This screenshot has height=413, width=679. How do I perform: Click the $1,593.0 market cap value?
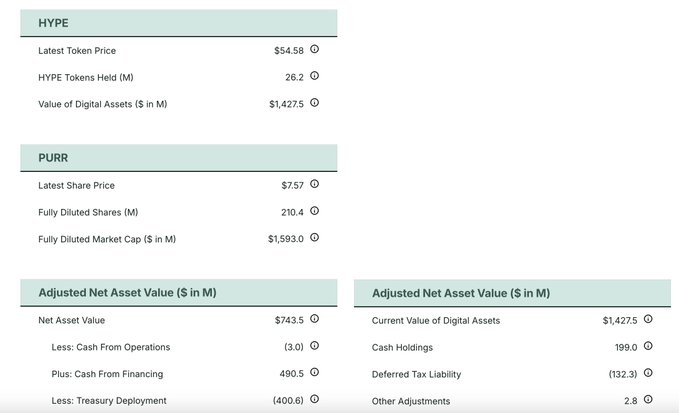286,239
